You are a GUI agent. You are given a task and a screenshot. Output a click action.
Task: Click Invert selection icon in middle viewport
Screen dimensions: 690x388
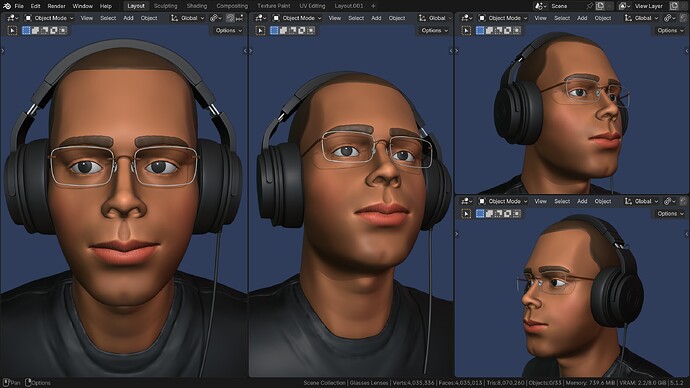[302, 30]
